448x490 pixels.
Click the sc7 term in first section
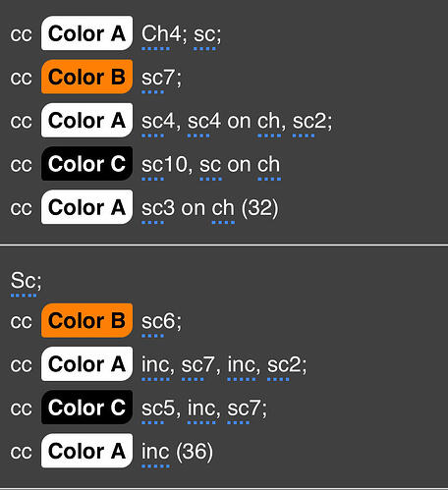(x=153, y=78)
